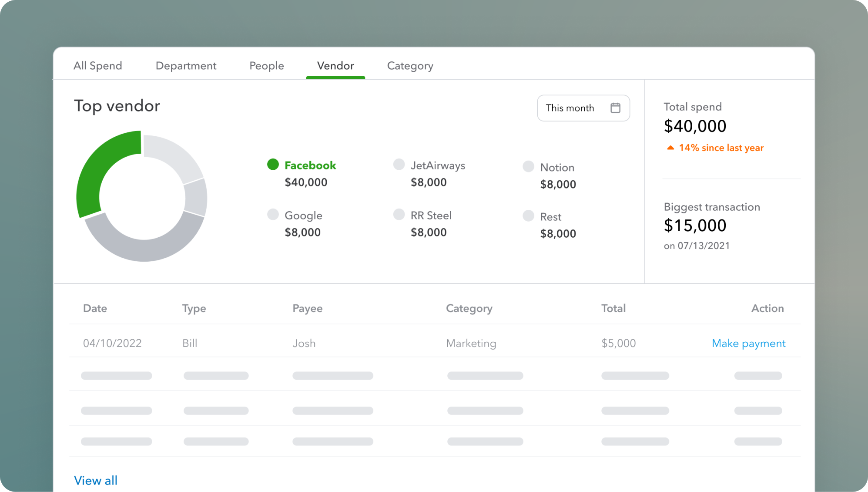This screenshot has width=868, height=492.
Task: Switch to the Category tab
Action: point(409,65)
